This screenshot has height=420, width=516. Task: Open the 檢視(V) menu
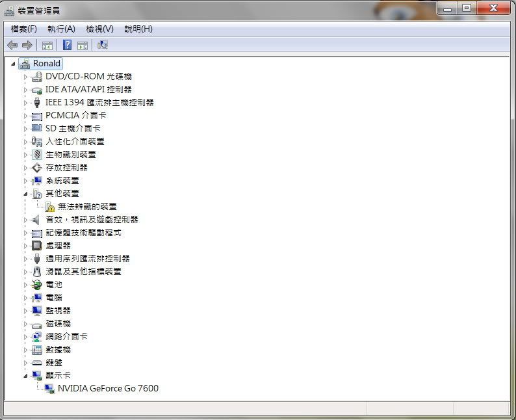(99, 29)
